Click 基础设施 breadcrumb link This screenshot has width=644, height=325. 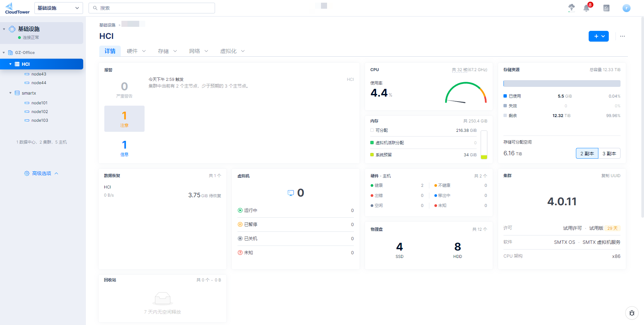point(107,25)
